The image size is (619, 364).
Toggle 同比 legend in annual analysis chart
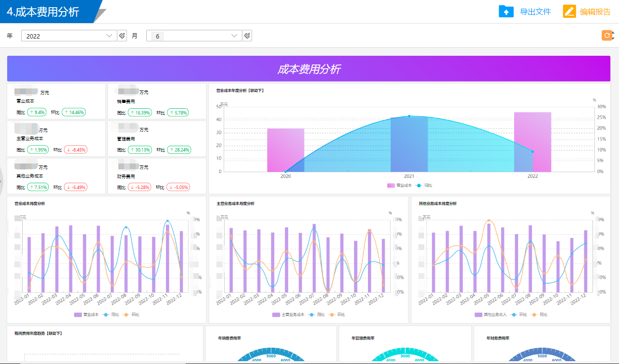click(x=424, y=185)
